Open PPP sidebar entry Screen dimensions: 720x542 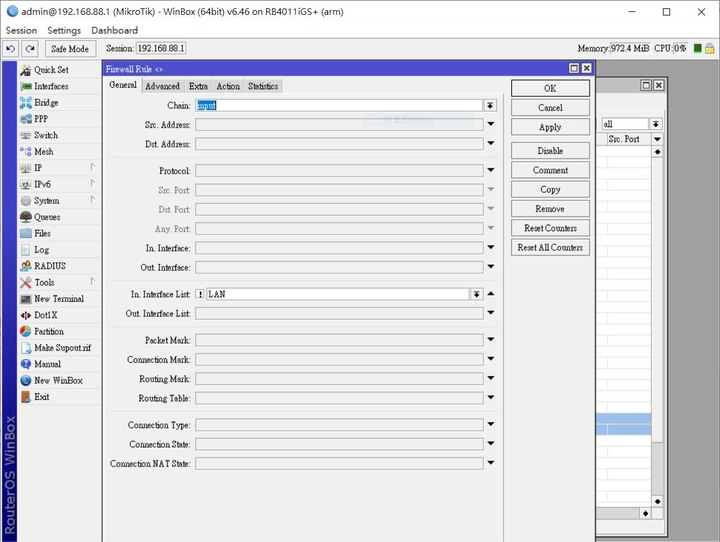(x=41, y=119)
